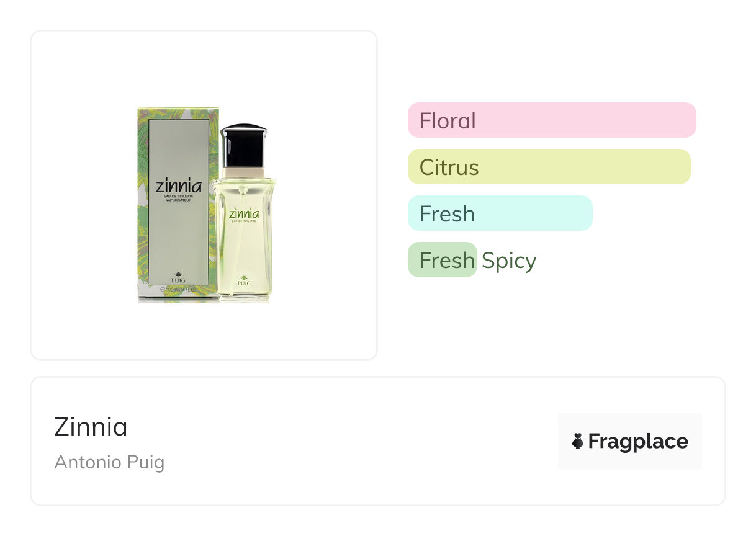Click the volume marking at the box bottom
Viewport: 756px width, 536px height.
pyautogui.click(x=178, y=290)
